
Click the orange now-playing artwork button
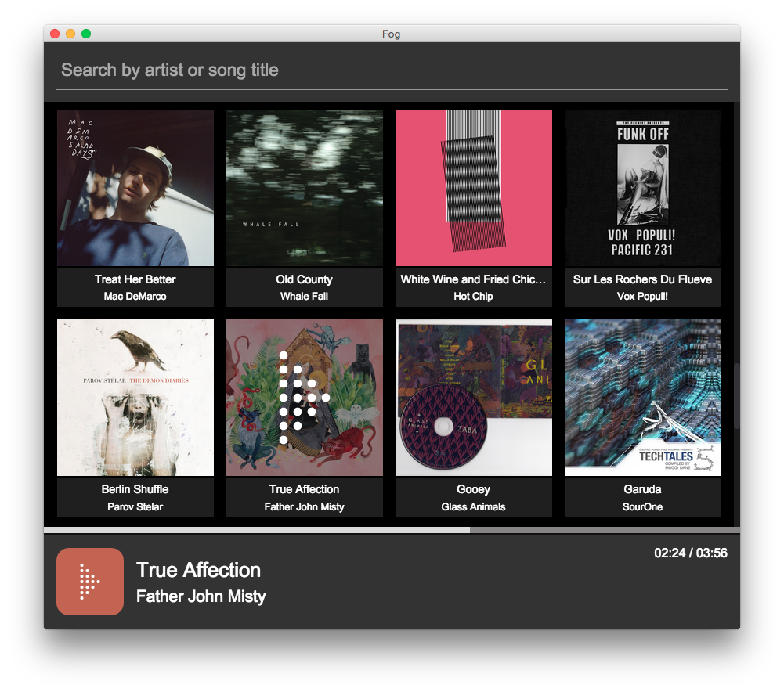90,582
